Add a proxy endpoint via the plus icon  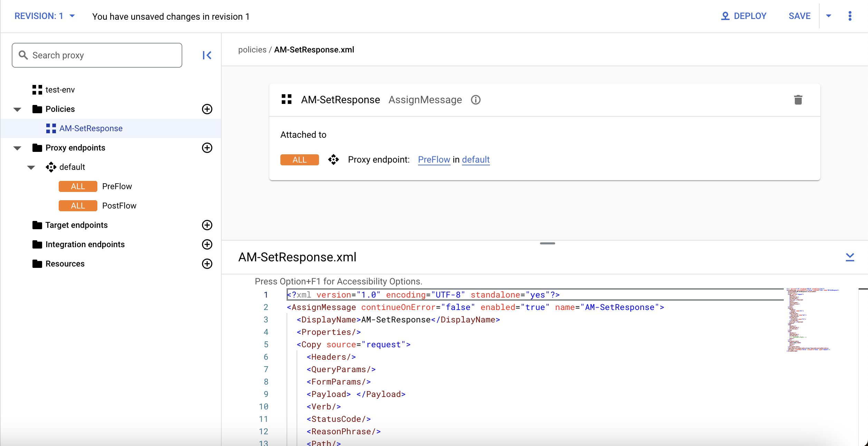click(207, 148)
